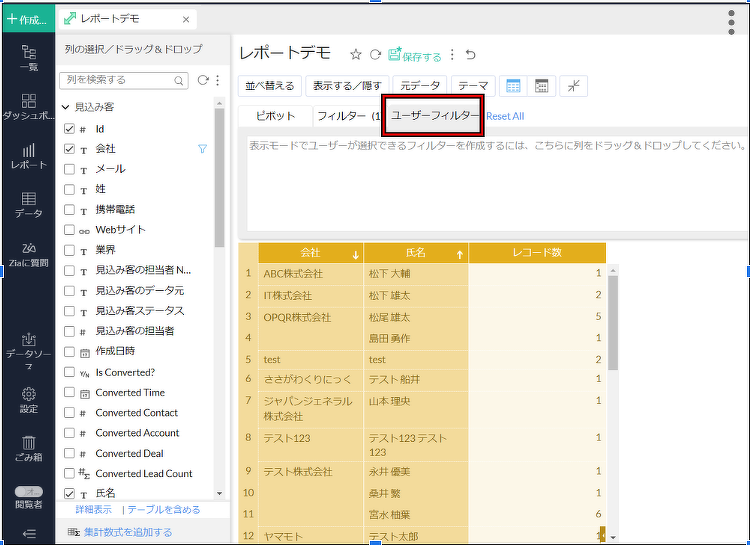Click the 集計数式を追加する link
Image resolution: width=750 pixels, height=545 pixels.
click(x=127, y=532)
